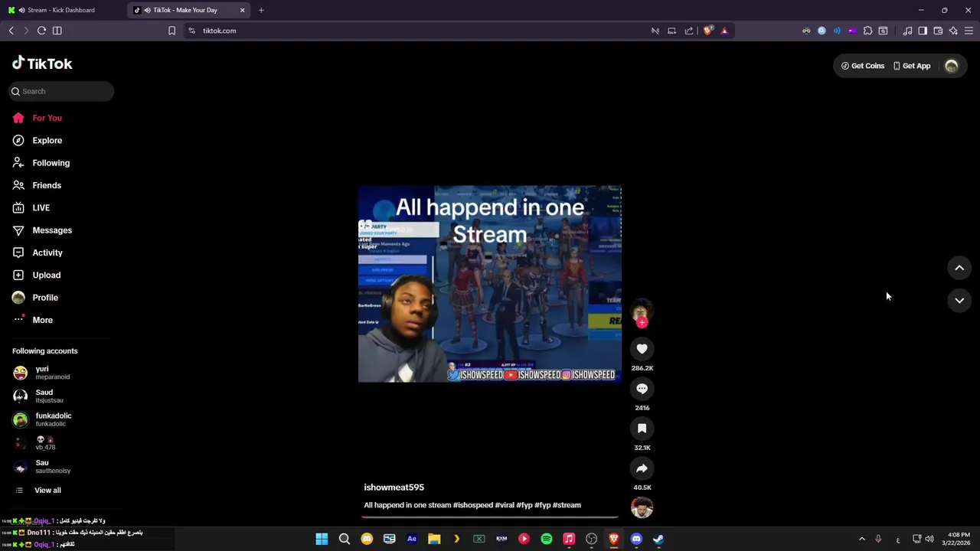Open the music note media control icon

coord(907,31)
